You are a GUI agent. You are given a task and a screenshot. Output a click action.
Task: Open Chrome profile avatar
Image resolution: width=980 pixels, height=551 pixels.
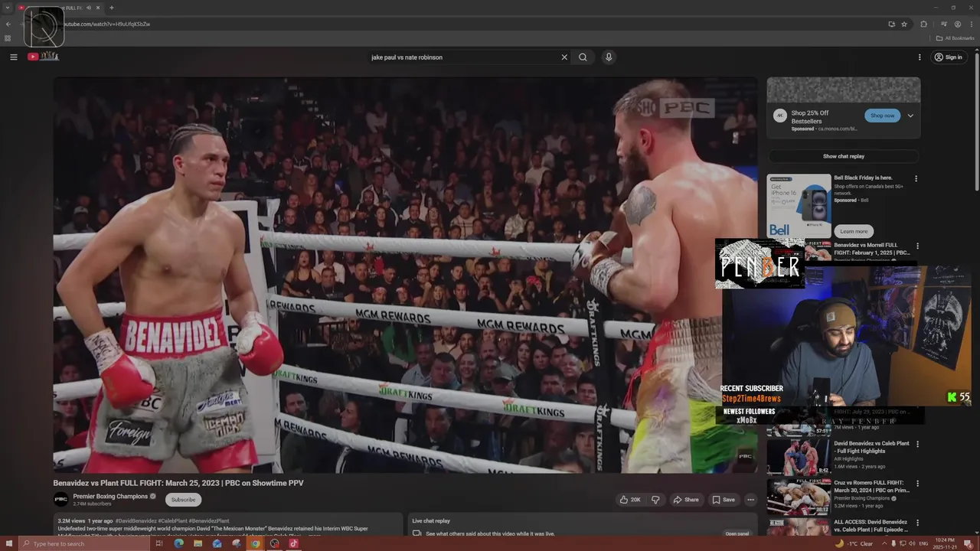point(957,24)
